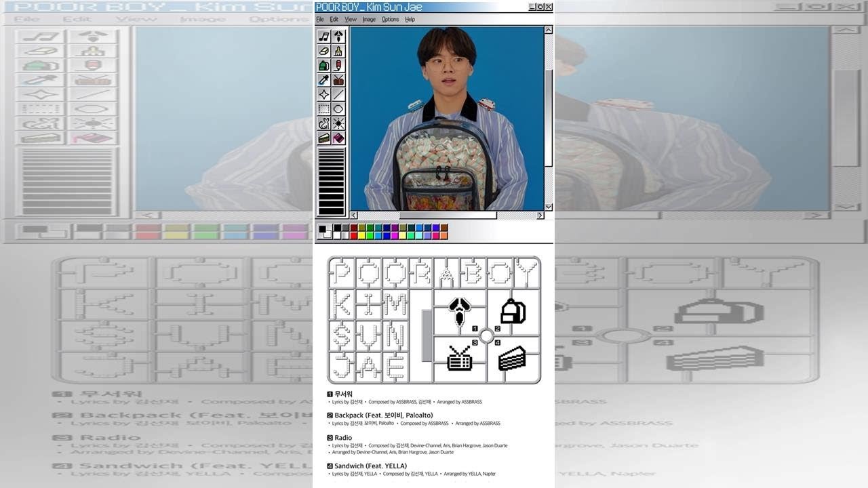
Task: Pick the pink fill bucket tool
Action: [338, 138]
